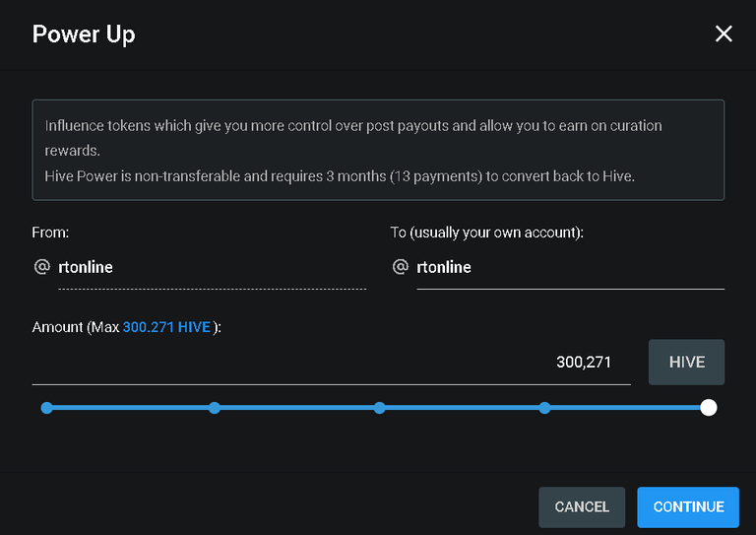This screenshot has height=535, width=756.
Task: Click CONTINUE to proceed with power up
Action: pos(688,507)
